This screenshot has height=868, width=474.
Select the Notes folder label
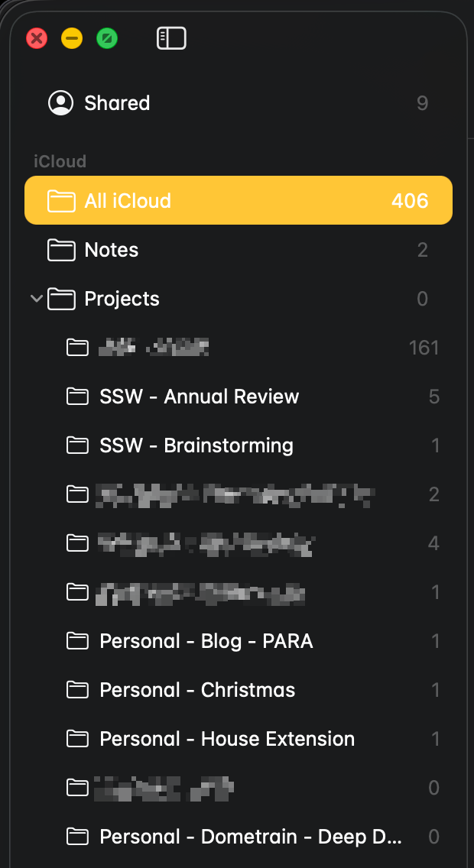click(x=112, y=250)
